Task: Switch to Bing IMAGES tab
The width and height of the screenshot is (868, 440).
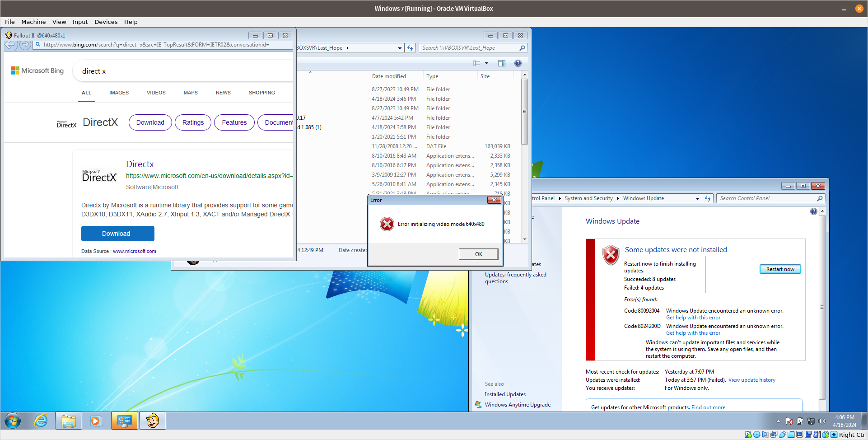Action: [x=119, y=93]
